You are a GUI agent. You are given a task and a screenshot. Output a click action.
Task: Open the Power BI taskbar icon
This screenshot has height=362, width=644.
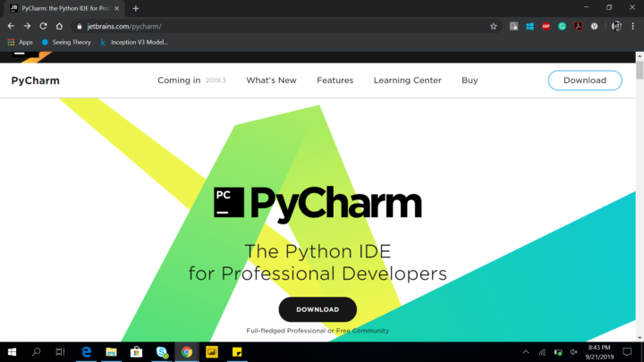click(212, 352)
